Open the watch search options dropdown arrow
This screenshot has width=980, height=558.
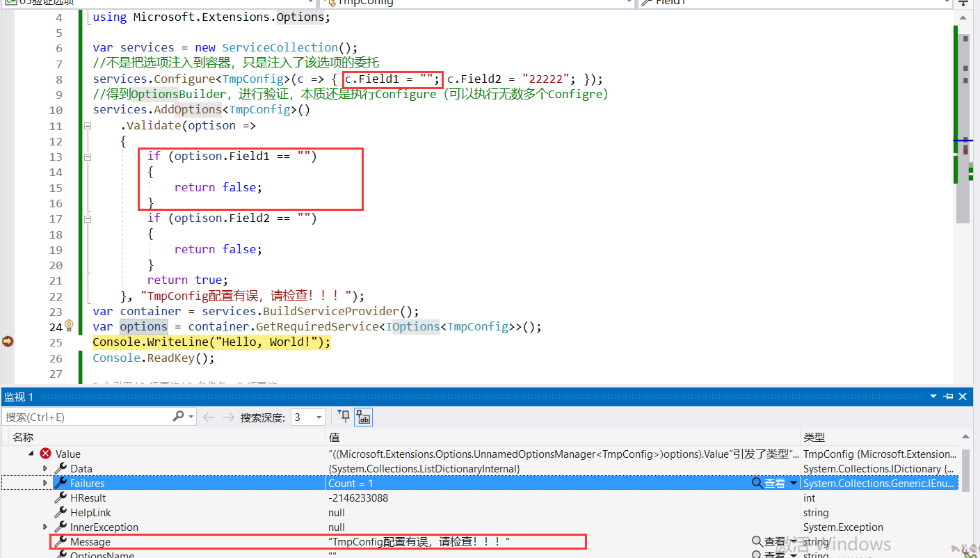pyautogui.click(x=191, y=416)
